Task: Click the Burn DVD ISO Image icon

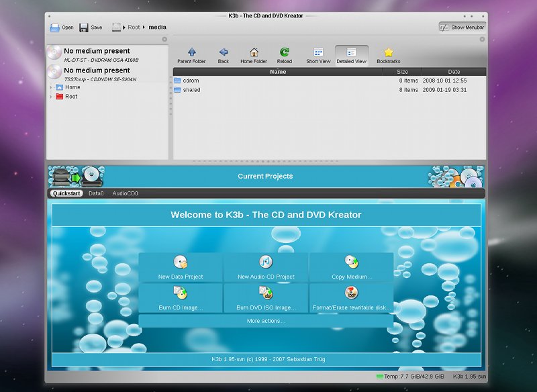Action: pyautogui.click(x=266, y=293)
